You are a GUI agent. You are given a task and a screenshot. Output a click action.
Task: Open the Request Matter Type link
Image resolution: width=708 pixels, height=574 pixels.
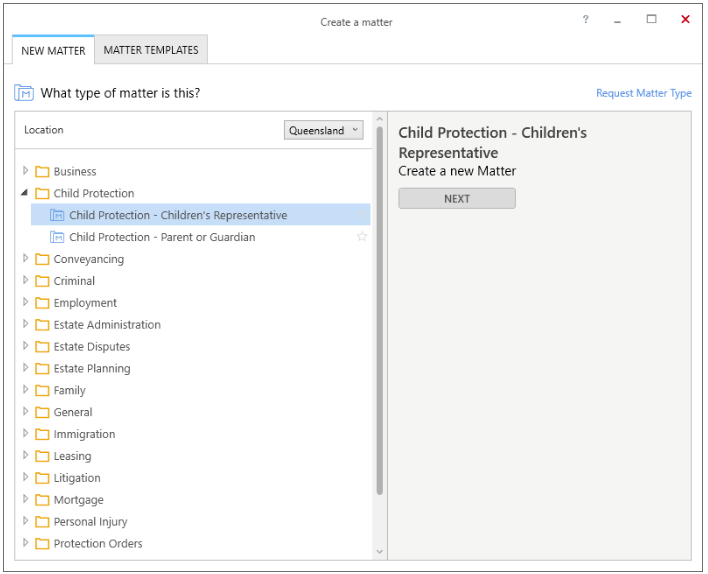pos(643,93)
